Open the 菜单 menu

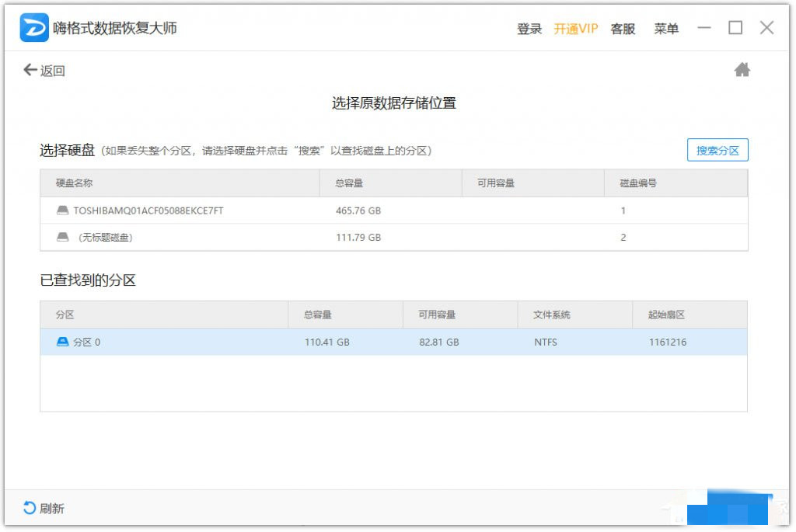click(x=666, y=29)
